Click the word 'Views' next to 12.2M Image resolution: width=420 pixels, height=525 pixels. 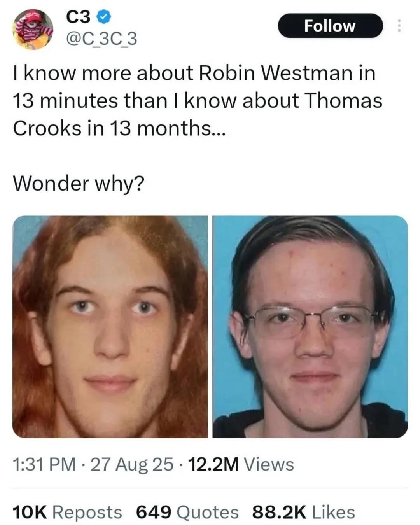[x=269, y=464]
